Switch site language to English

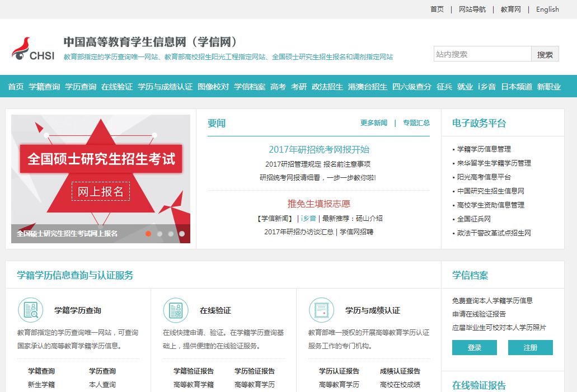click(x=547, y=10)
